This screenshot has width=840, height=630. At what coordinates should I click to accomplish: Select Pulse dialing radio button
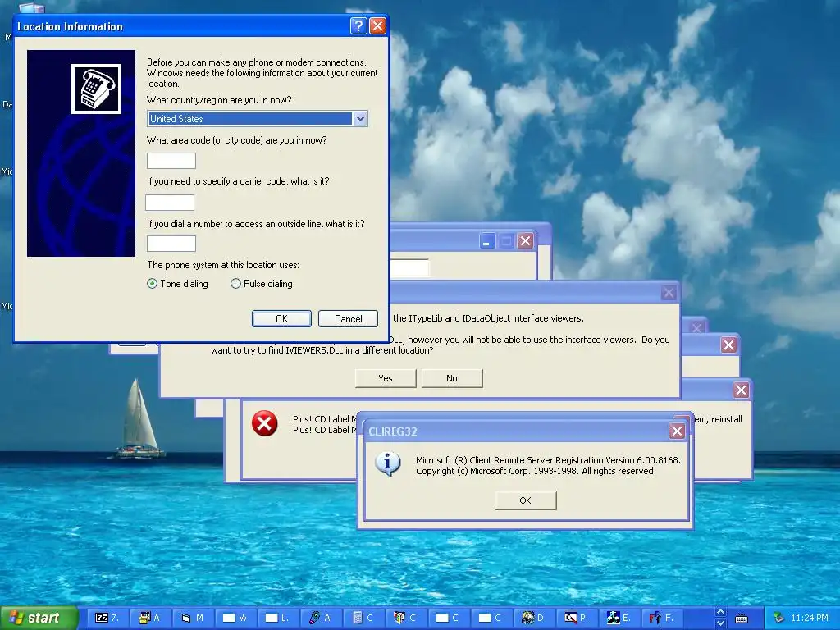pos(235,284)
